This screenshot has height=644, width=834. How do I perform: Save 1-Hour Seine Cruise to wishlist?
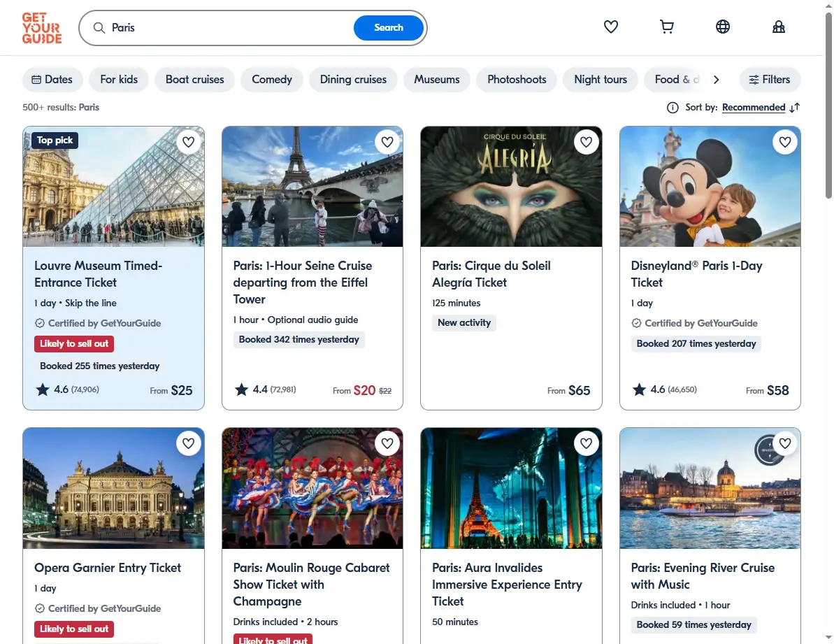click(x=387, y=142)
